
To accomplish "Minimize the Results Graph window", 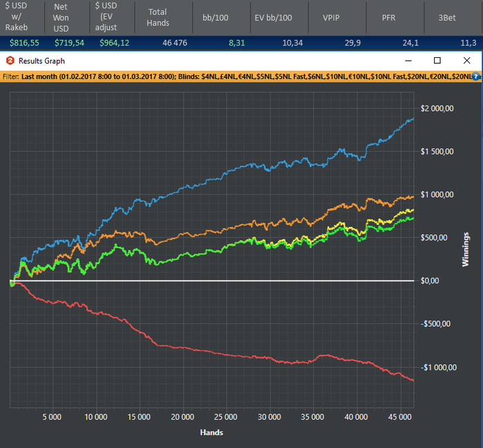I will point(408,61).
